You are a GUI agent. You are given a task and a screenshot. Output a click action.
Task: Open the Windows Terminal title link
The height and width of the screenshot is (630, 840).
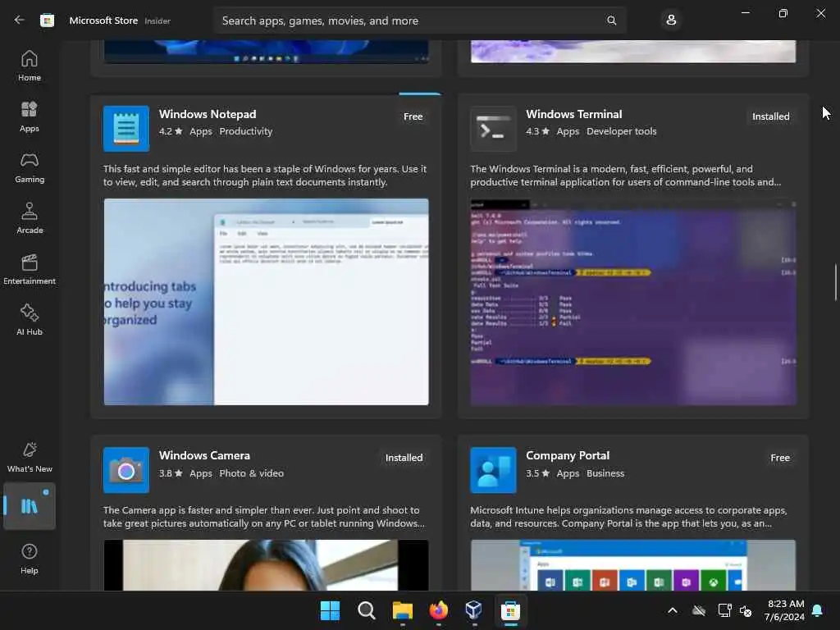(573, 114)
